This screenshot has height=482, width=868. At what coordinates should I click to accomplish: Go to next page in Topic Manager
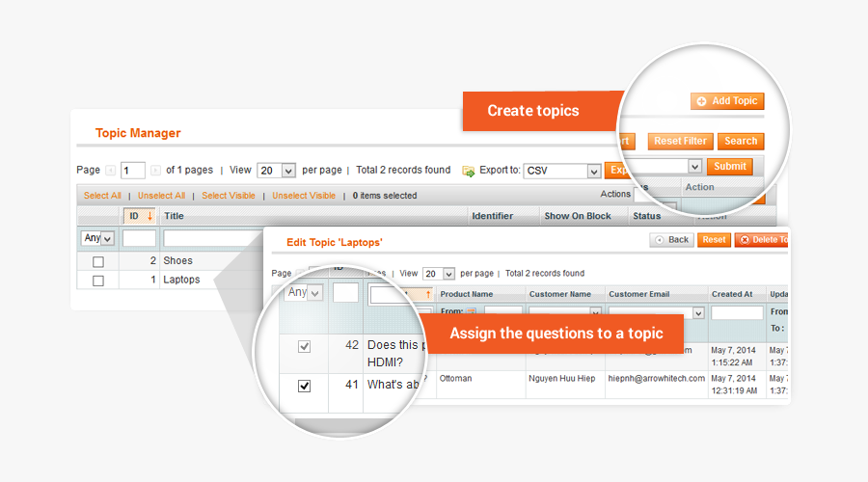(155, 171)
